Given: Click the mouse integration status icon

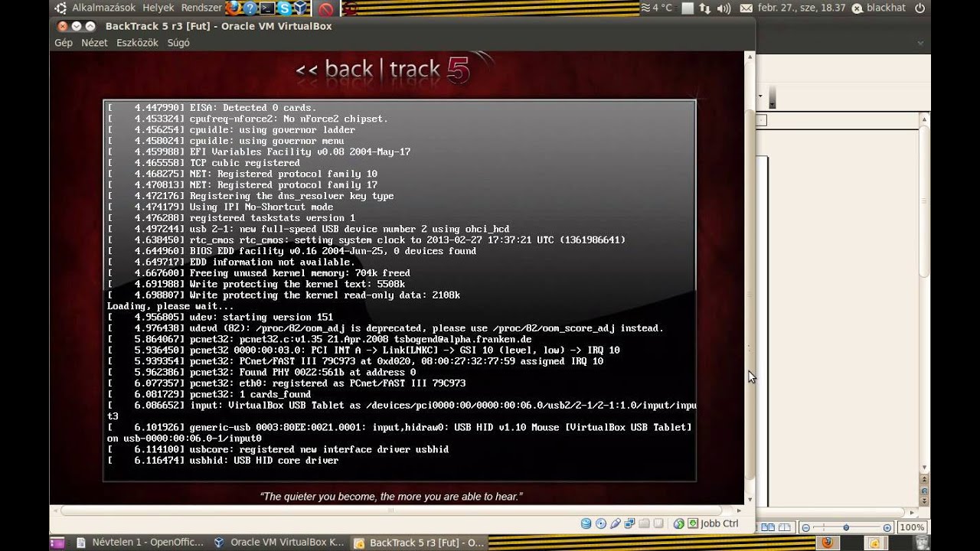Looking at the screenshot, I should tap(679, 524).
